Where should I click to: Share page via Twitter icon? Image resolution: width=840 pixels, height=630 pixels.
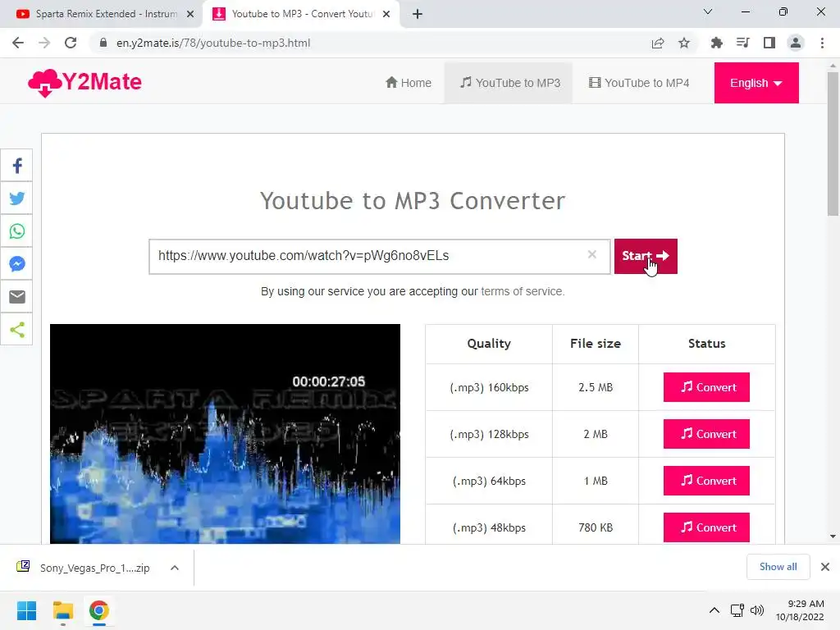point(17,199)
